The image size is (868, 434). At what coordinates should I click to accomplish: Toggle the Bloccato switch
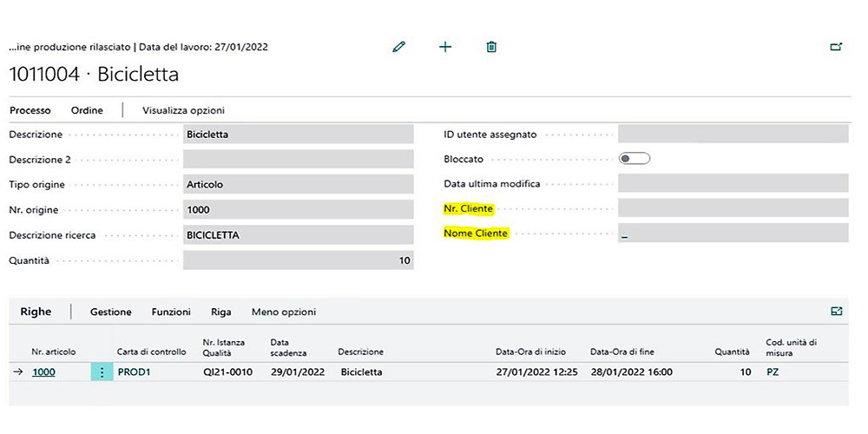point(635,159)
